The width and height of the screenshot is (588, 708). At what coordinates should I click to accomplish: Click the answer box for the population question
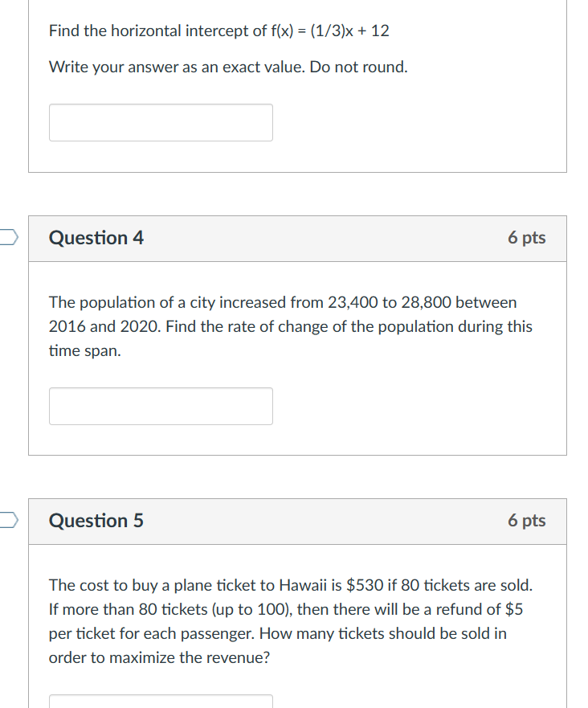tap(161, 406)
